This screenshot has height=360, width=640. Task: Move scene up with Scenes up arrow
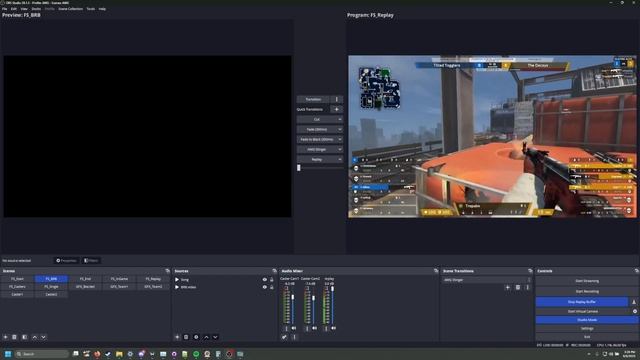pos(34,337)
